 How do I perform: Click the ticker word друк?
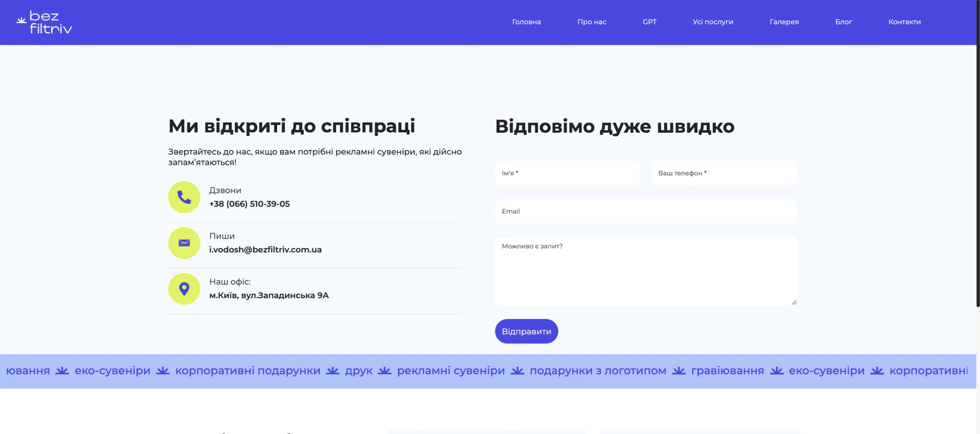(x=359, y=371)
